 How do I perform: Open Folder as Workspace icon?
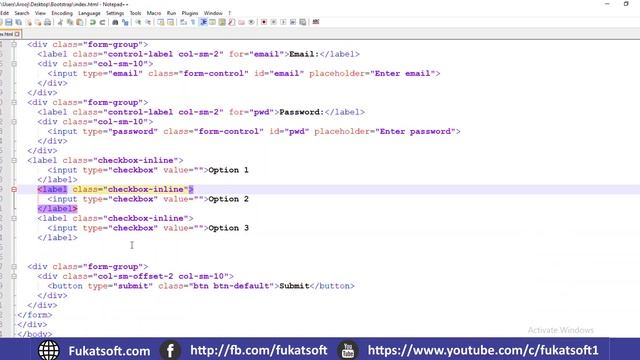pyautogui.click(x=241, y=22)
